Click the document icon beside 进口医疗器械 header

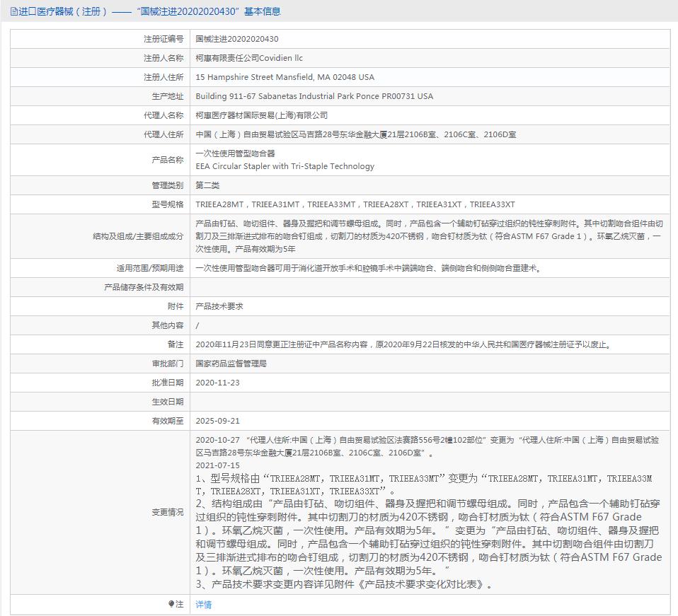pos(14,11)
